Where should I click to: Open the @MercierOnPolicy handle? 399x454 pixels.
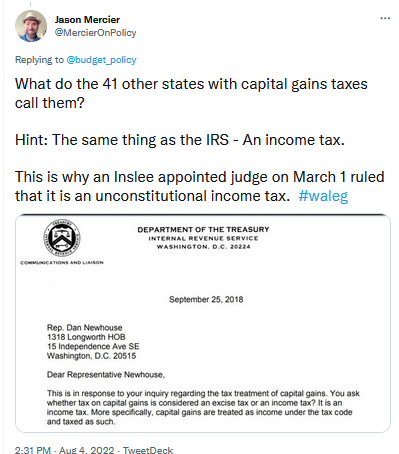[x=95, y=33]
